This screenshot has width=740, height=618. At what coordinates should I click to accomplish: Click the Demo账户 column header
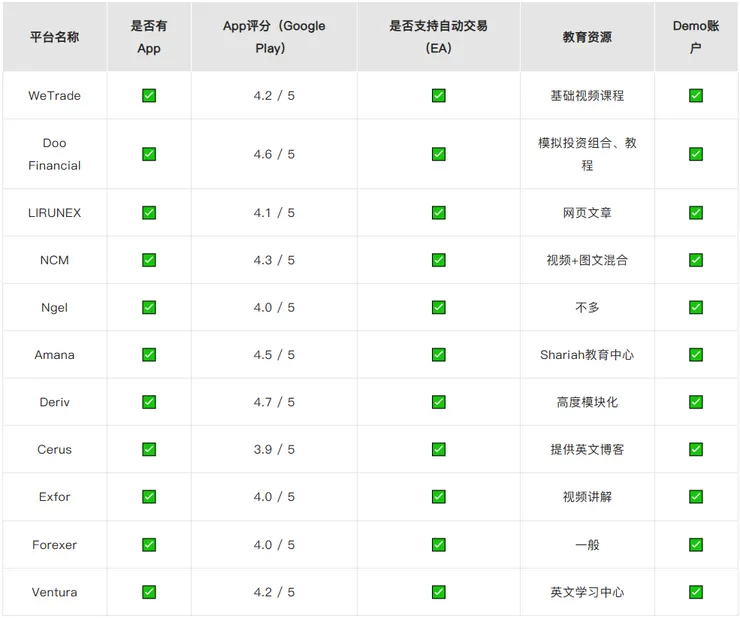[x=696, y=37]
